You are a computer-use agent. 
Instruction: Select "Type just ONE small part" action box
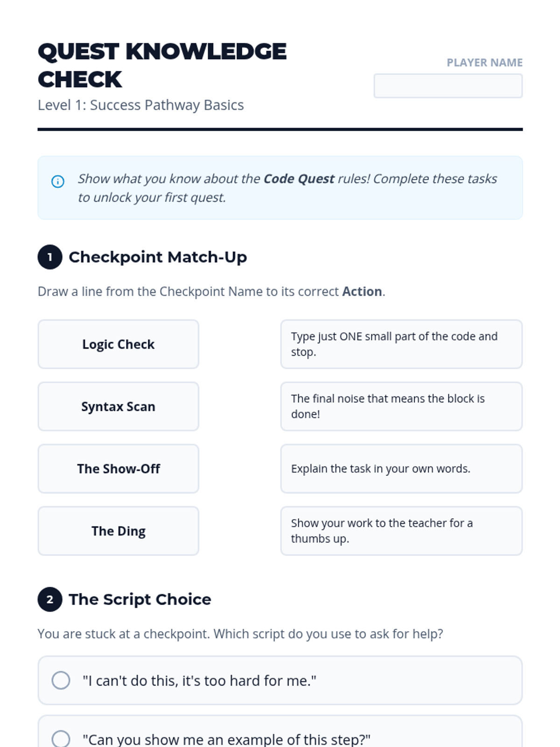coord(401,344)
